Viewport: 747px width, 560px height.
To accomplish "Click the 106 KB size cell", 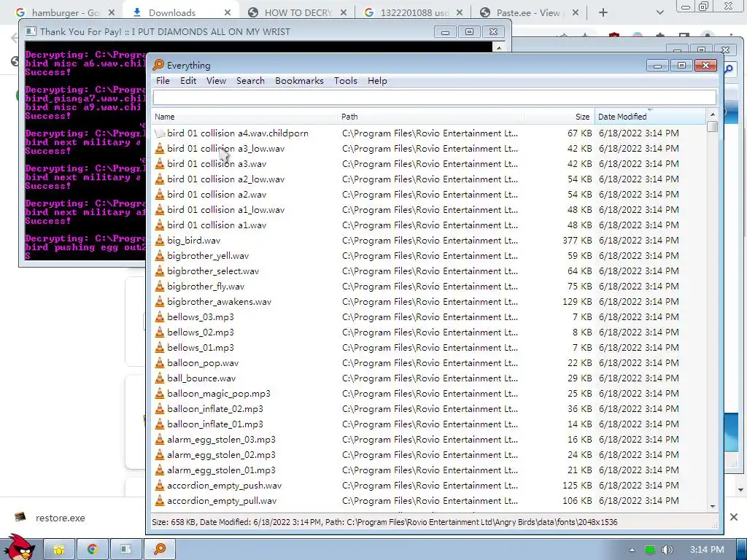I will (x=577, y=500).
